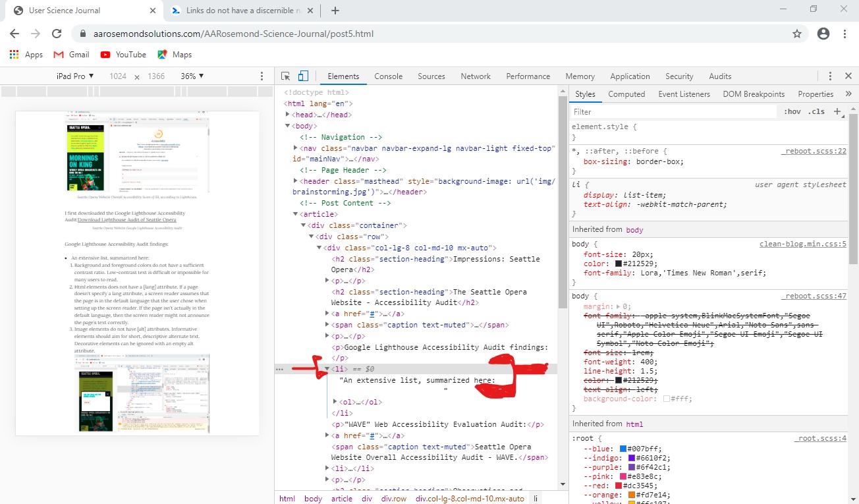Viewport: 859px width, 504px height.
Task: Switch to the Console tab
Action: click(388, 76)
